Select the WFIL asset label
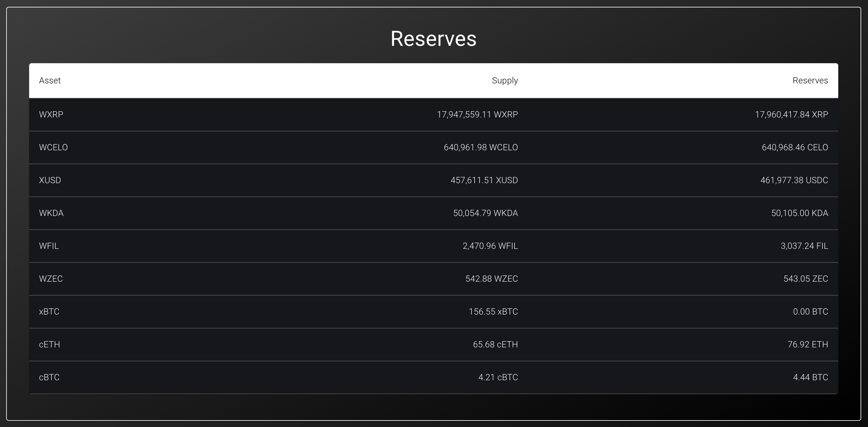This screenshot has height=427, width=868. [x=49, y=246]
